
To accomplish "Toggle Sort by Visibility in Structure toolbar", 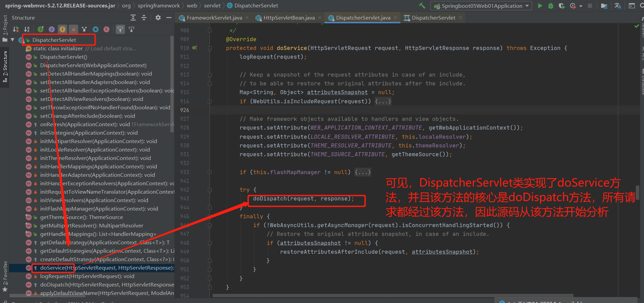I will (16, 29).
